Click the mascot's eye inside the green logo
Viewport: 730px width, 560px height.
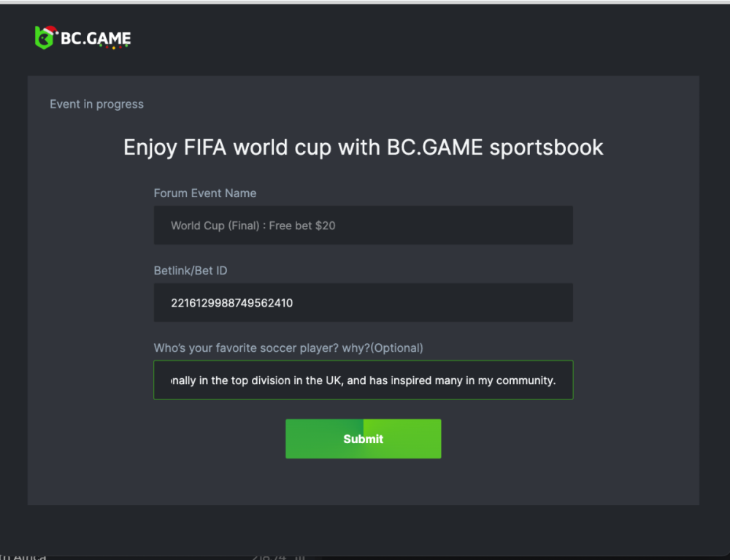(x=42, y=37)
